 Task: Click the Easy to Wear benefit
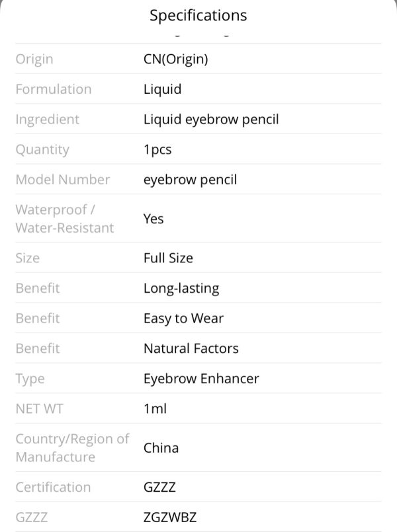coord(183,319)
